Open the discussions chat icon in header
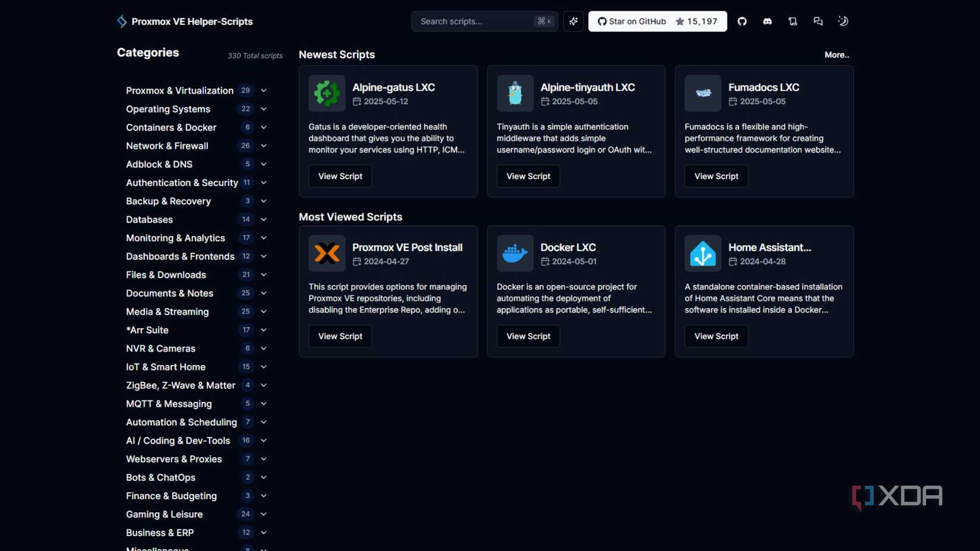The height and width of the screenshot is (551, 980). pos(818,21)
